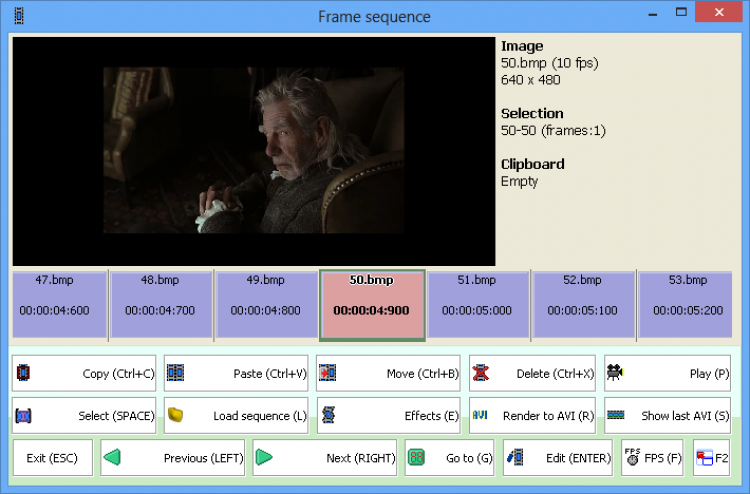The height and width of the screenshot is (494, 750).
Task: Click the Next (RIGHT) label
Action: coord(361,458)
